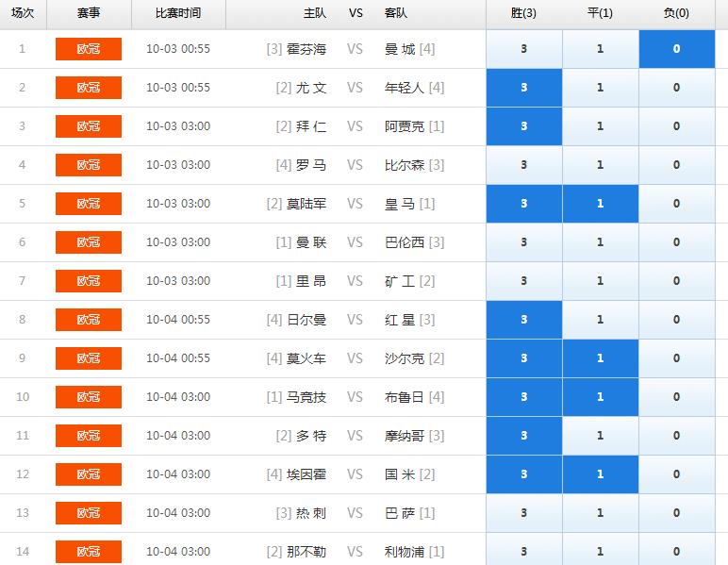Select draw (1) for 里昂 vs 矿工
This screenshot has height=565, width=728.
pos(601,281)
